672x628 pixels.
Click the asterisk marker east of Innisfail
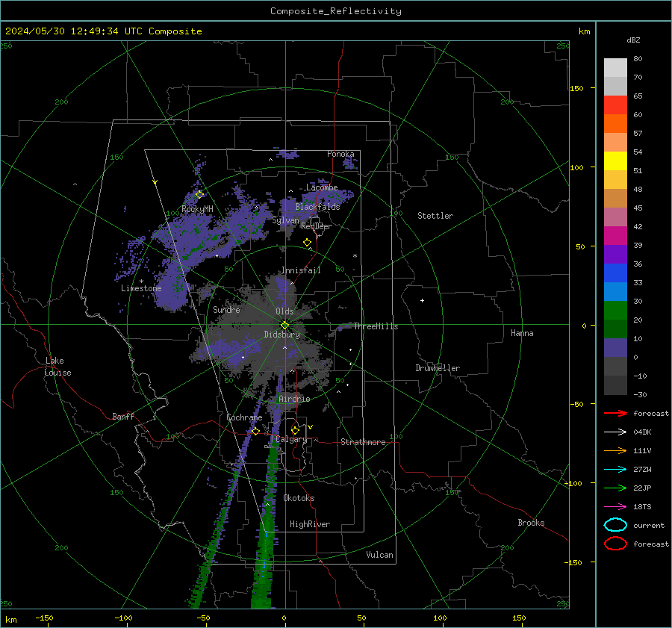pyautogui.click(x=355, y=256)
